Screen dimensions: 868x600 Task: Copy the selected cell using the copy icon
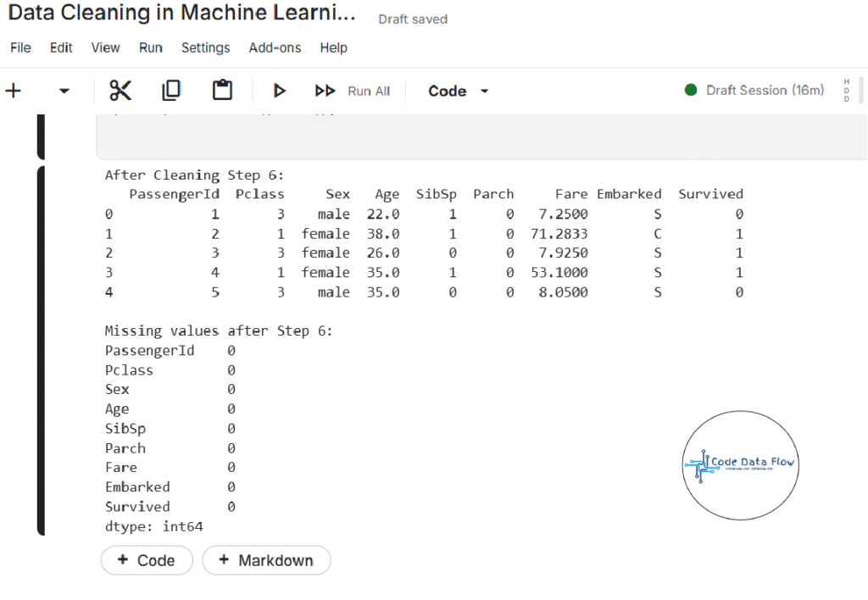tap(171, 91)
